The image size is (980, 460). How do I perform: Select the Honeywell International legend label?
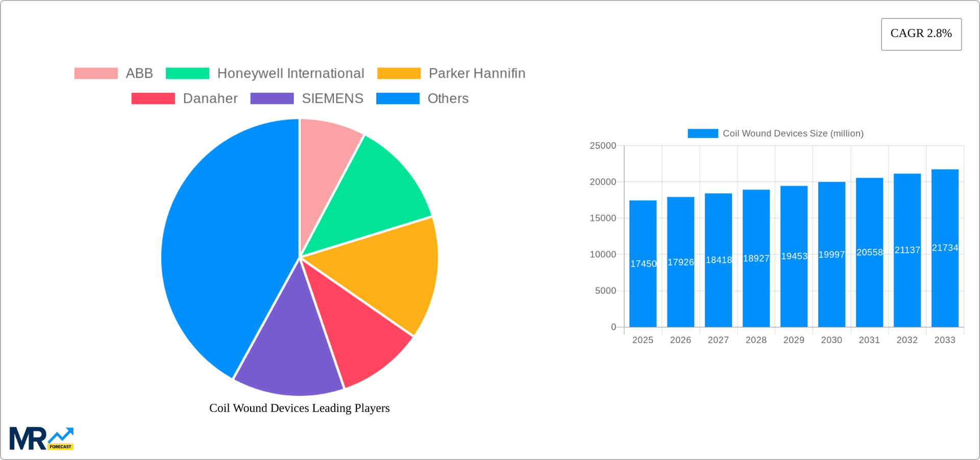click(x=291, y=73)
